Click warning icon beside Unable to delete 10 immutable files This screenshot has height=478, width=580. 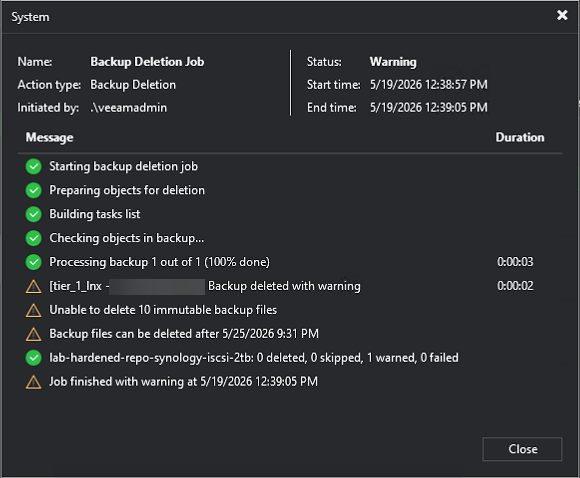(x=33, y=310)
